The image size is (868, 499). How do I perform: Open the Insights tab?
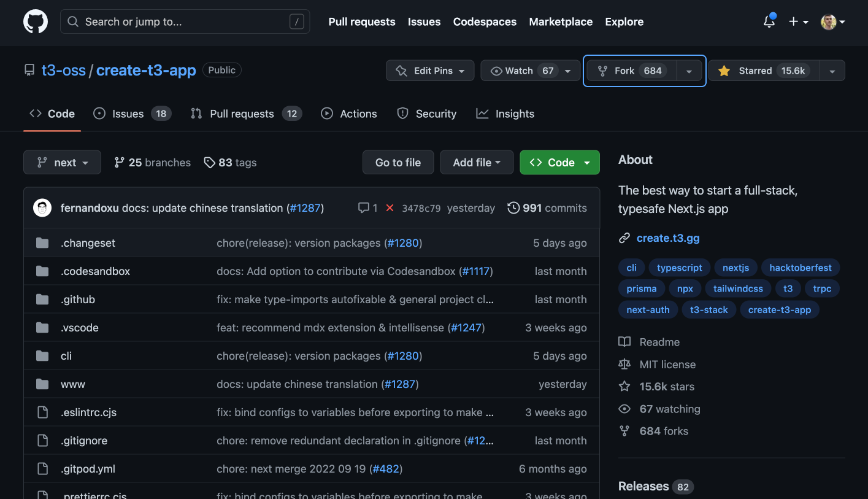pyautogui.click(x=505, y=114)
